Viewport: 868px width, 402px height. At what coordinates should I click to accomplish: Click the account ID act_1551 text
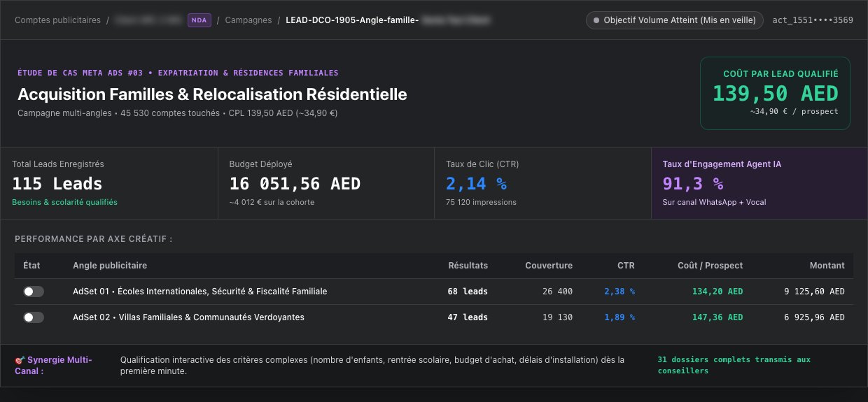(813, 20)
